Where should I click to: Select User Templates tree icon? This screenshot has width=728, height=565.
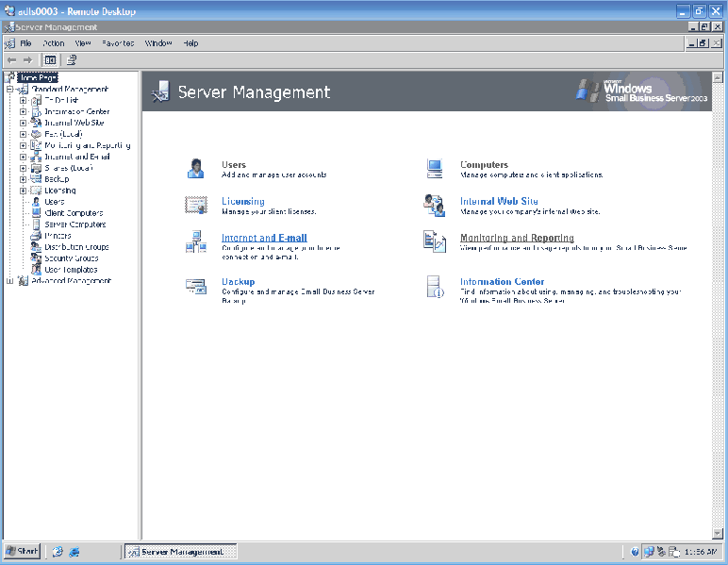[x=36, y=269]
